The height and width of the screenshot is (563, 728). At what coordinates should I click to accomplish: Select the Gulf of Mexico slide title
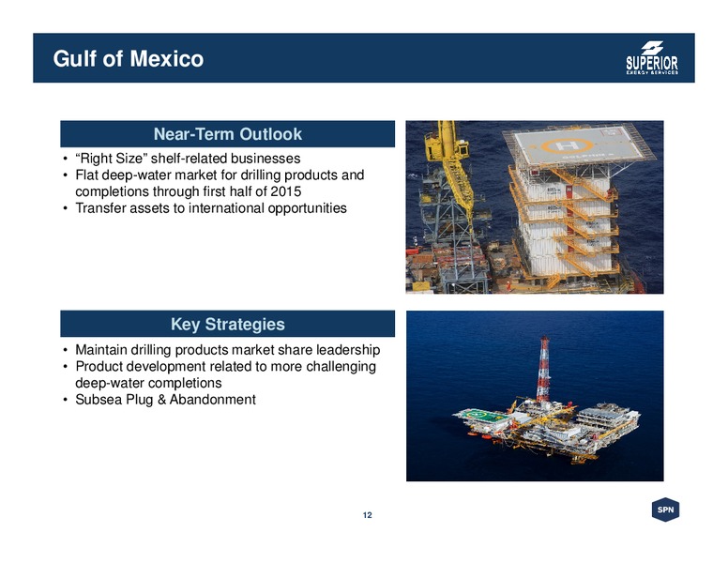click(129, 59)
